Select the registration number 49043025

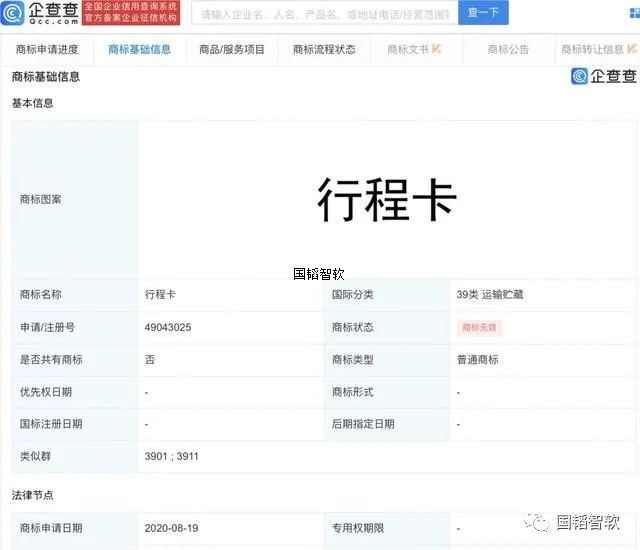pos(168,327)
